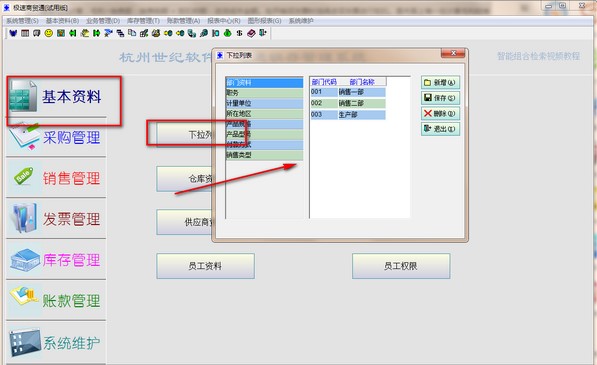597x365 pixels.
Task: Select the 002 销售二部 table row
Action: pyautogui.click(x=348, y=103)
